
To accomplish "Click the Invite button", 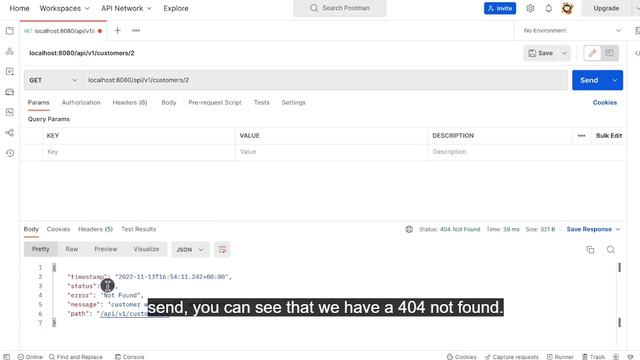I will pyautogui.click(x=500, y=8).
